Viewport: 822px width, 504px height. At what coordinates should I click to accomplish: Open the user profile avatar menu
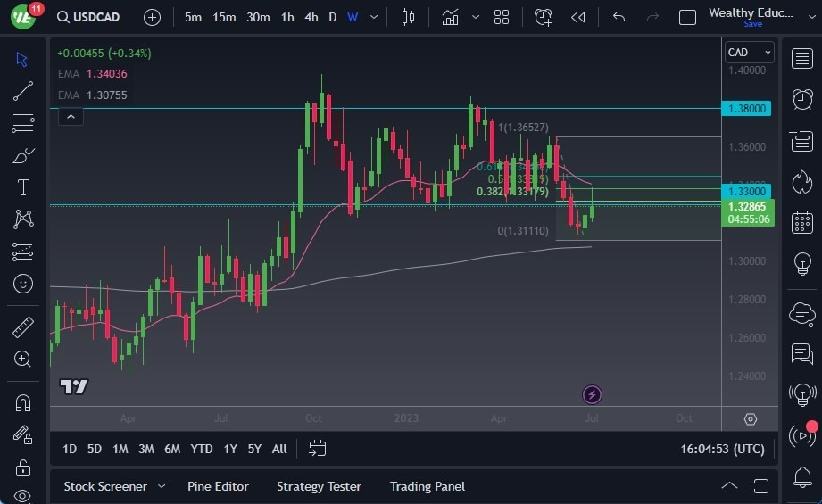[x=22, y=17]
